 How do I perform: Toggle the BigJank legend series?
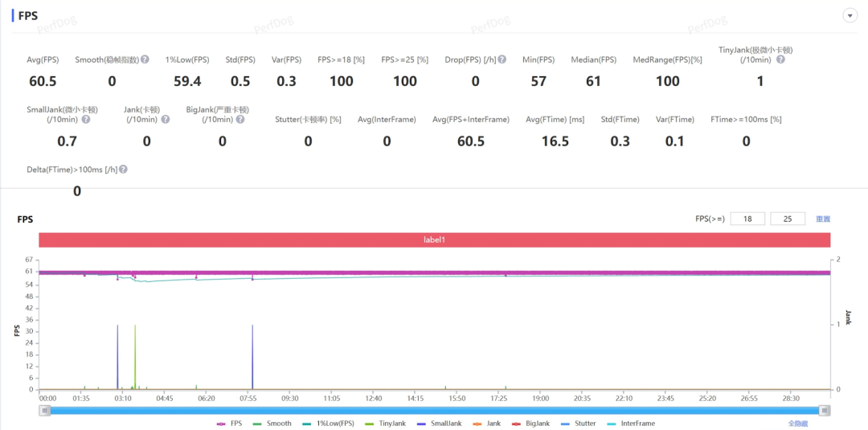pyautogui.click(x=531, y=424)
